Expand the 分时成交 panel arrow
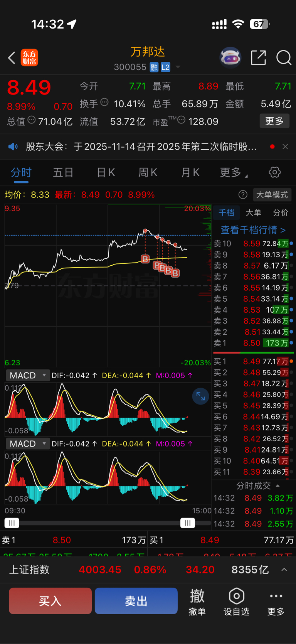The width and height of the screenshot is (296, 644). point(278,486)
